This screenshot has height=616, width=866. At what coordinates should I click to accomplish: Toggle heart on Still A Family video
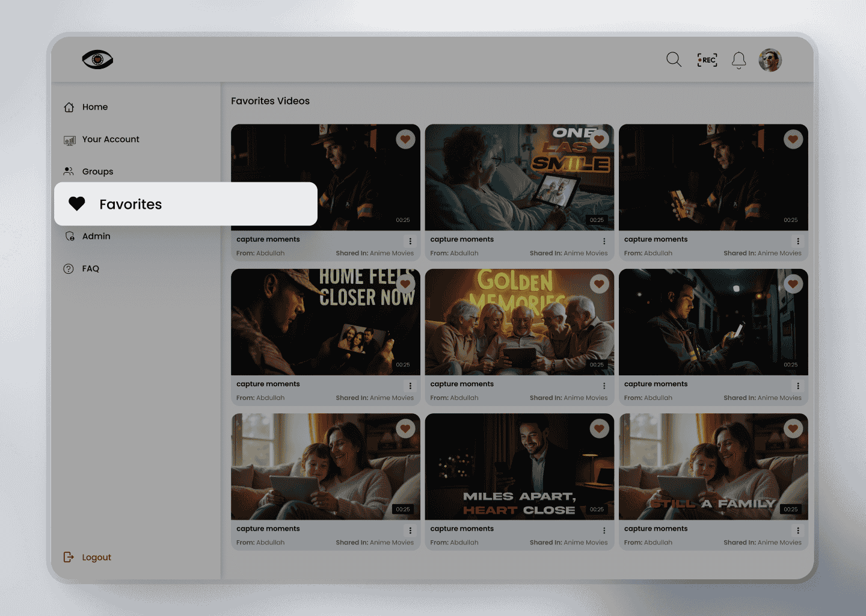pos(793,428)
